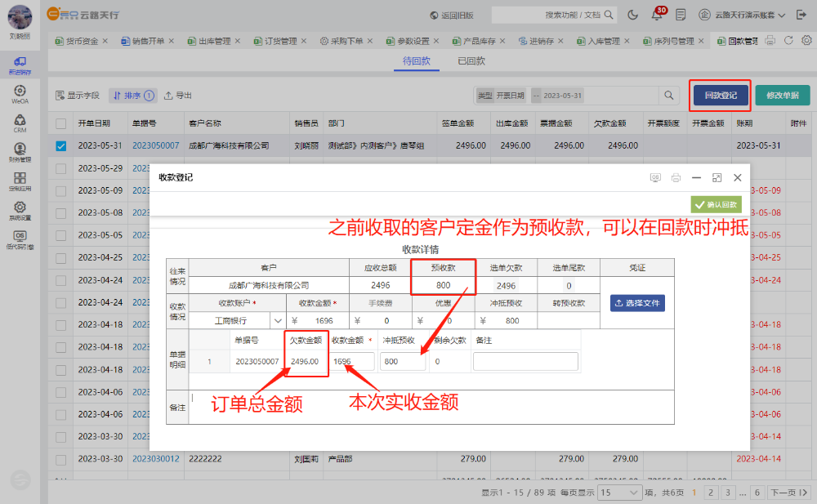Image resolution: width=817 pixels, height=504 pixels.
Task: Open the 类型 开票日期 filter selector
Action: click(x=502, y=96)
